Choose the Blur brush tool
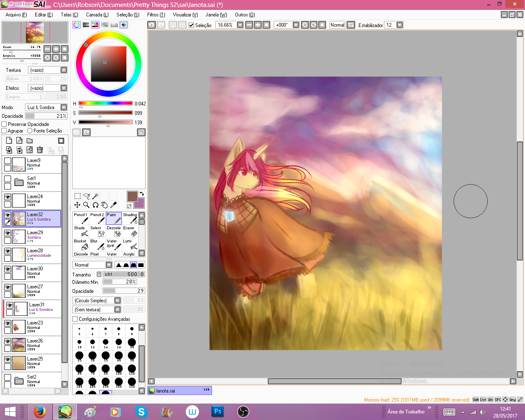Viewport: 525px width, 420px height. click(x=97, y=244)
